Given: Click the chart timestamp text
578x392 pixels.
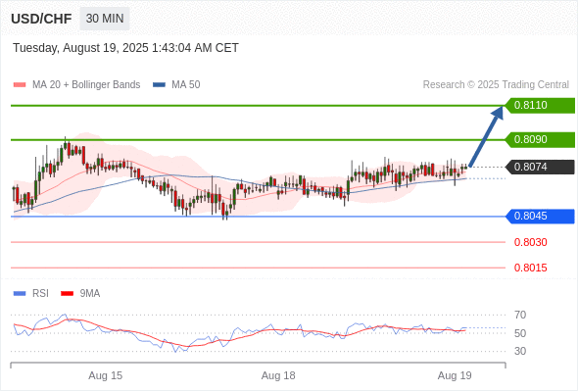Looking at the screenshot, I should [125, 48].
